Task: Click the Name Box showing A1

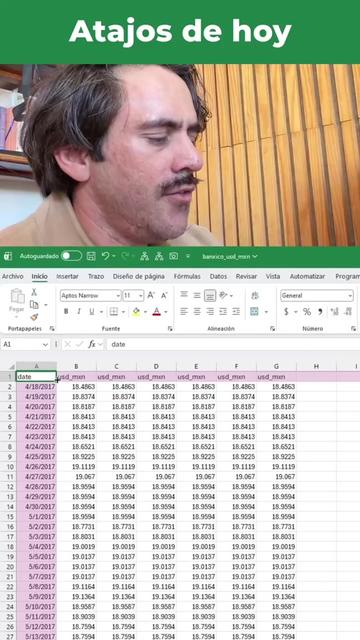Action: [25, 344]
